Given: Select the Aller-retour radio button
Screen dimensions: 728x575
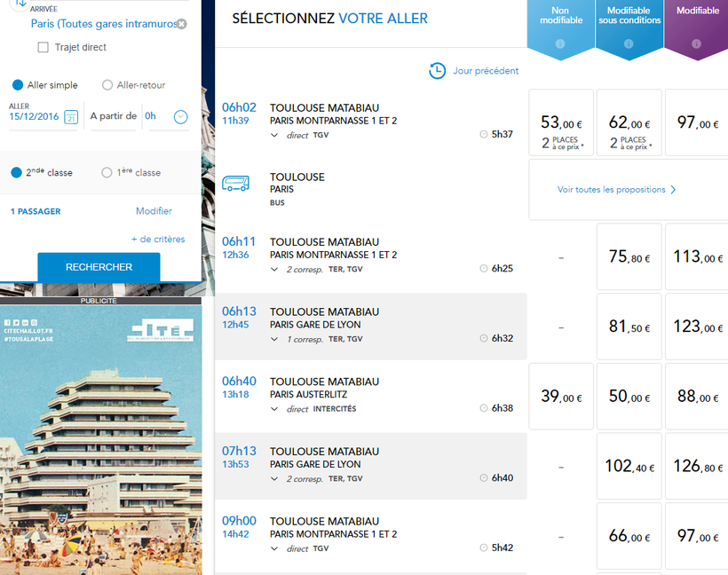Looking at the screenshot, I should [x=107, y=85].
